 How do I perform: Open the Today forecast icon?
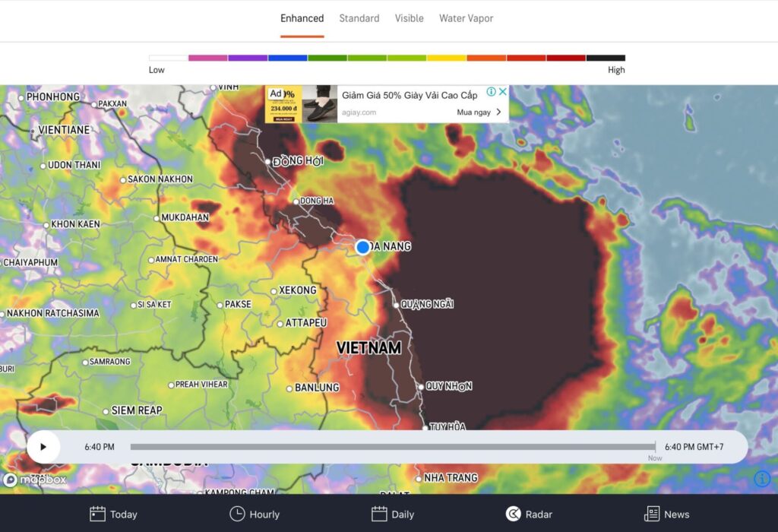tap(97, 514)
